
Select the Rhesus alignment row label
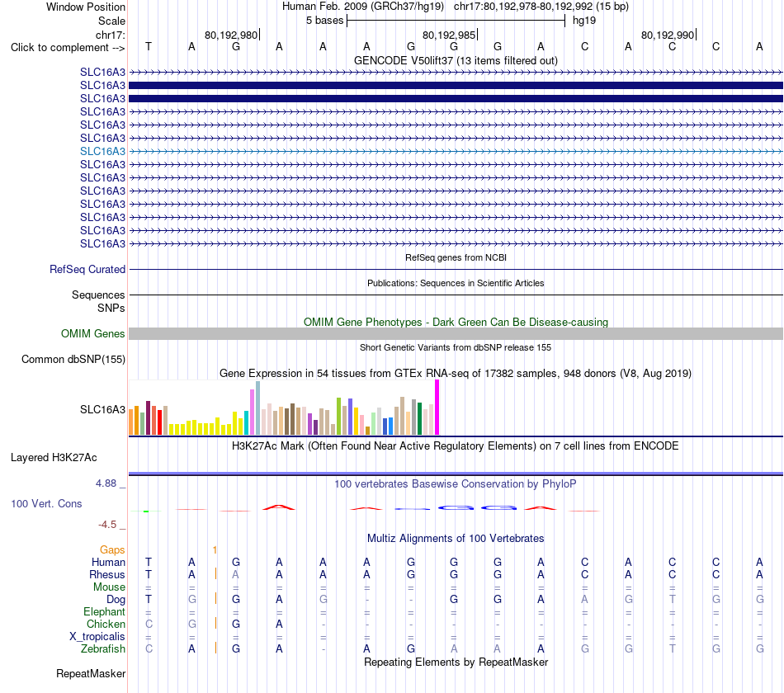coord(107,574)
